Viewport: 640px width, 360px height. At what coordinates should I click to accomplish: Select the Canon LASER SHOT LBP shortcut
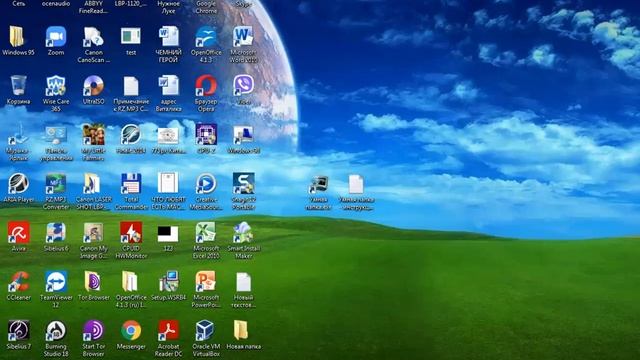pos(93,184)
